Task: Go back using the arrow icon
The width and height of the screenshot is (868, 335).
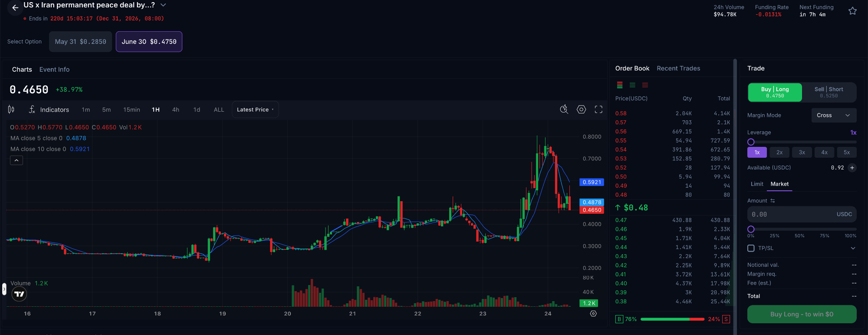Action: click(15, 7)
